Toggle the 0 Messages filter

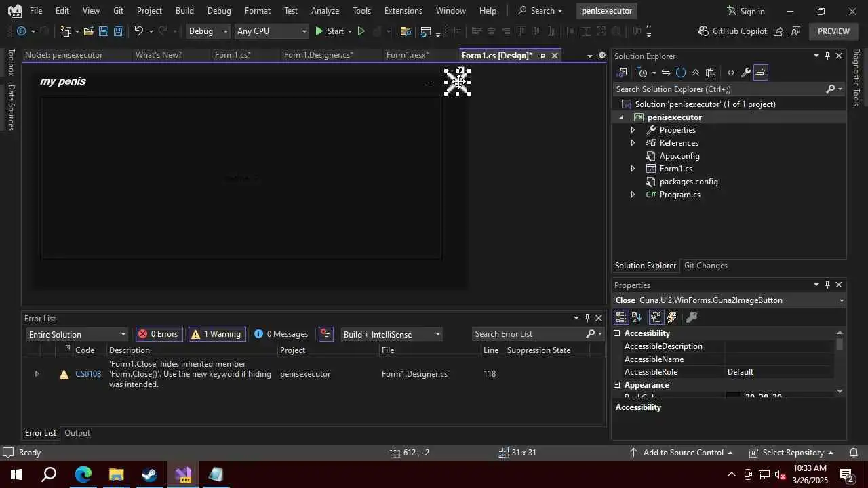(x=281, y=334)
